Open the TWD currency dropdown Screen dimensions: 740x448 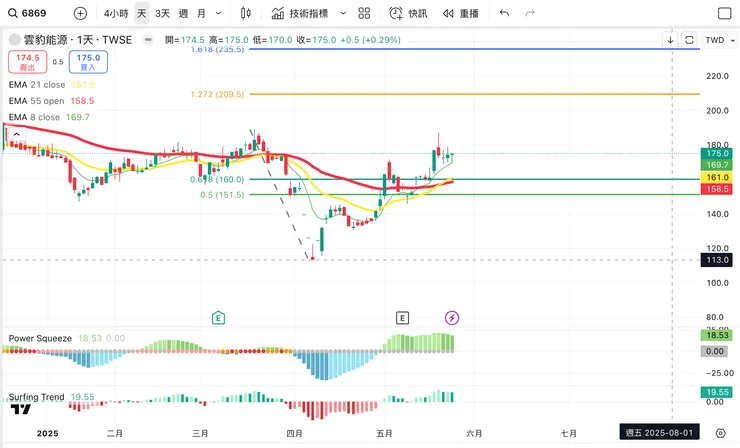tap(720, 40)
